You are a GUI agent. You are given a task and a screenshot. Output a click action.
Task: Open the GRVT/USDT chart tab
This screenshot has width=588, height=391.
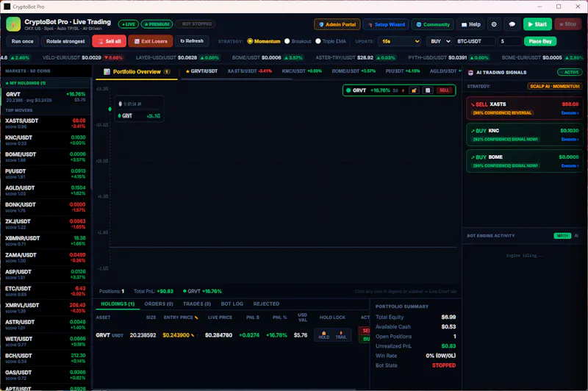pyautogui.click(x=201, y=71)
